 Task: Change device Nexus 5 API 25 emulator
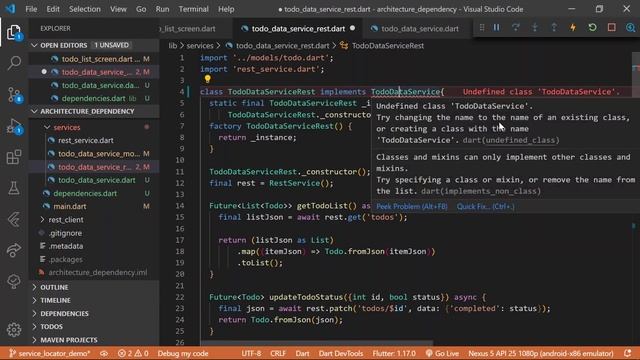coord(541,353)
